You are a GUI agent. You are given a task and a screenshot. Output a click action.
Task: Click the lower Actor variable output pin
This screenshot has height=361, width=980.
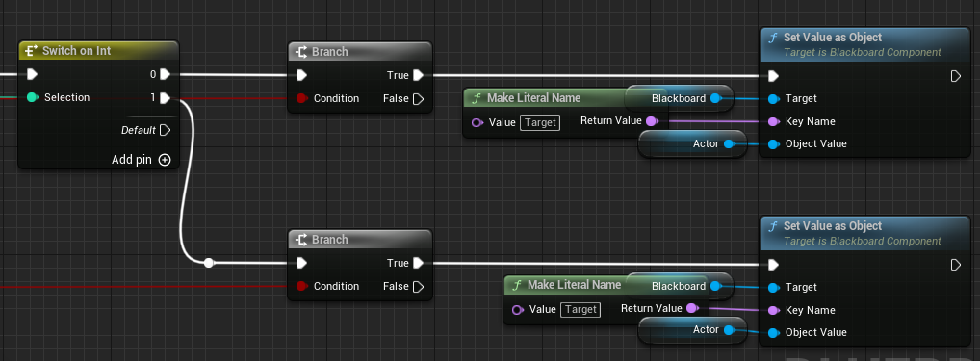point(729,329)
